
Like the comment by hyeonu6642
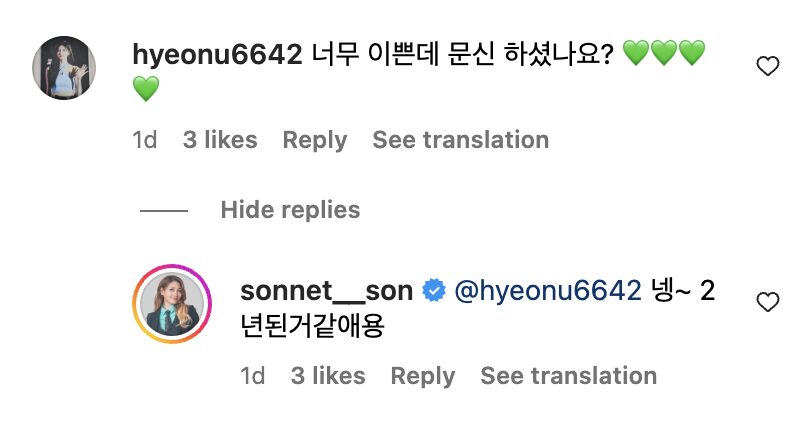767,67
